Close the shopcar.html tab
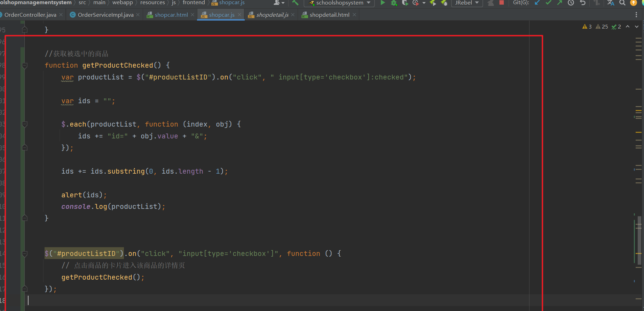 tap(193, 15)
